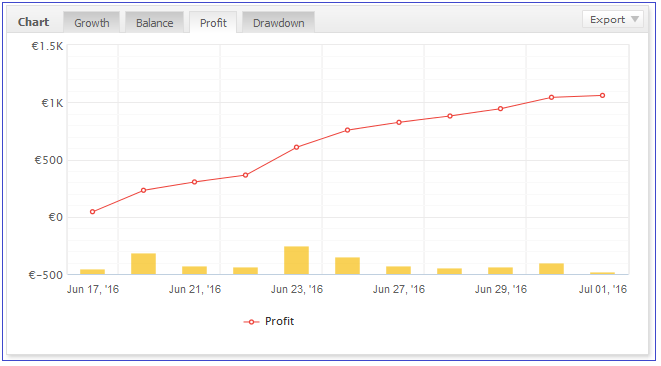Click the €1K y-axis label

click(x=52, y=103)
